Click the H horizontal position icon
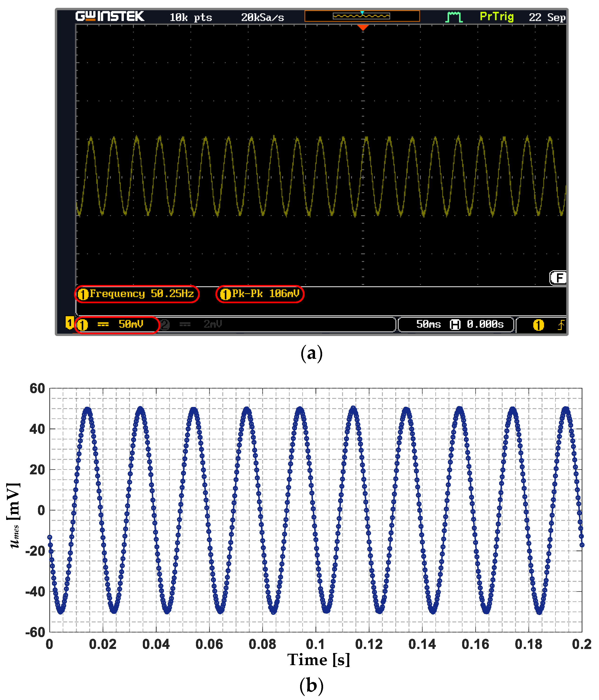 click(x=455, y=325)
